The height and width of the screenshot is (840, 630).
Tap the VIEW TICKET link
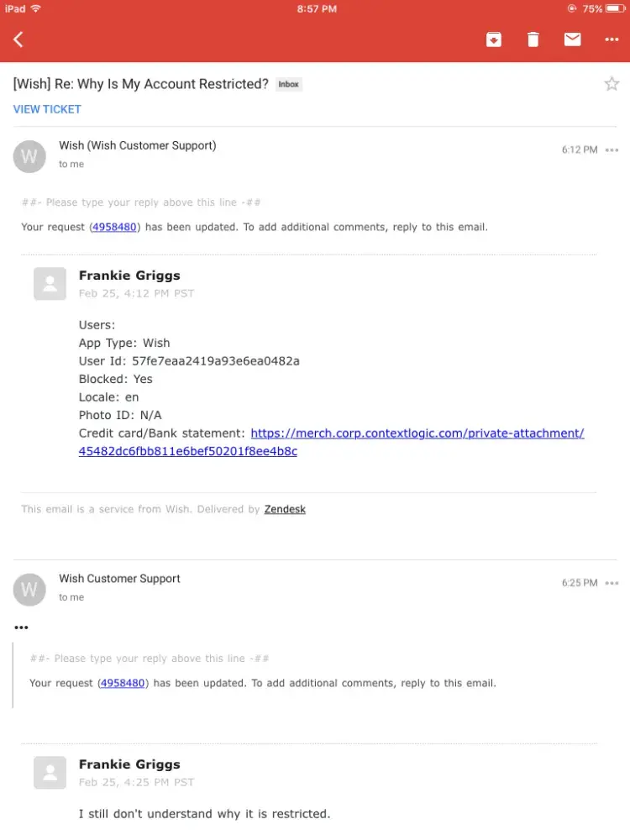47,109
